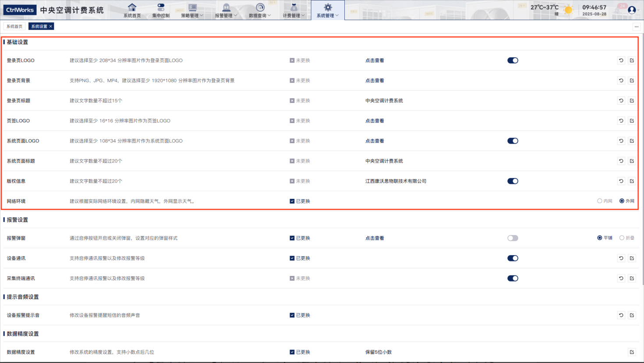Edit the 登录页背景 row setting

632,81
